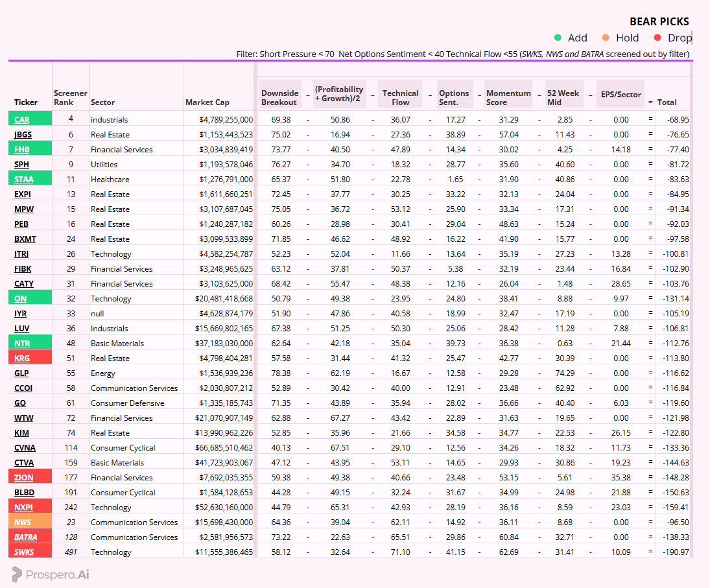Open the LUV ticker link
This screenshot has width=710, height=588.
coord(22,329)
